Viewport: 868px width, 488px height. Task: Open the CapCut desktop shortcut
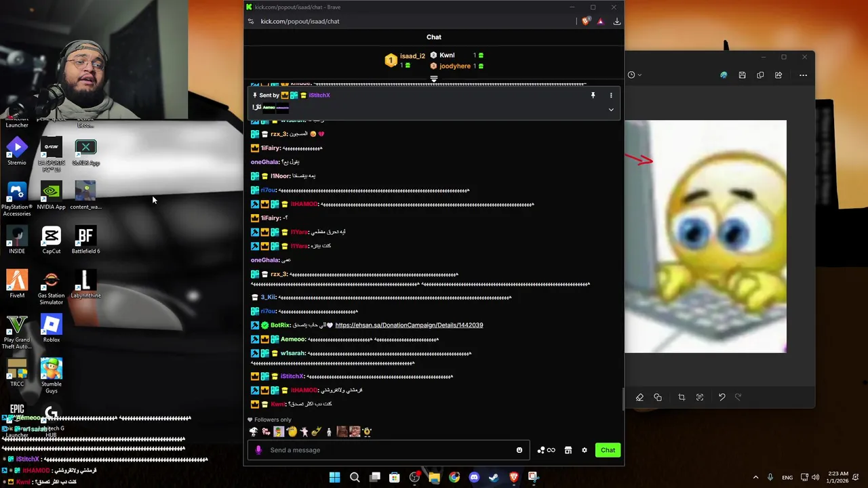52,240
